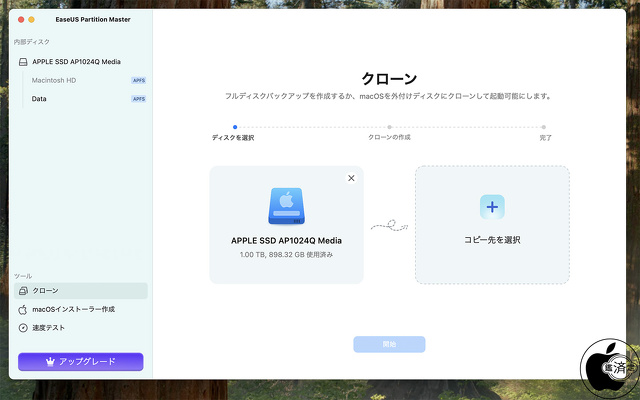Remove the selected source disk with X

coord(351,178)
